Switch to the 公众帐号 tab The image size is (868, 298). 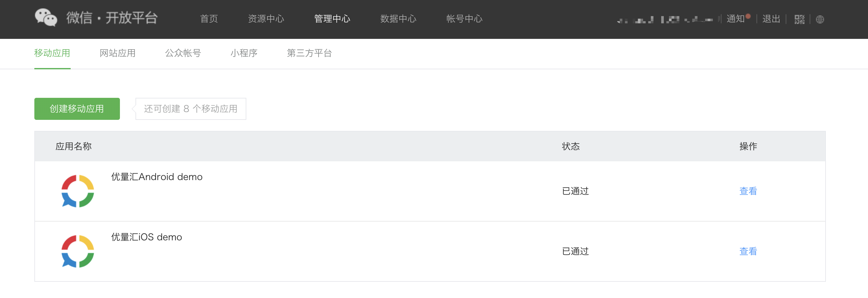pos(183,53)
